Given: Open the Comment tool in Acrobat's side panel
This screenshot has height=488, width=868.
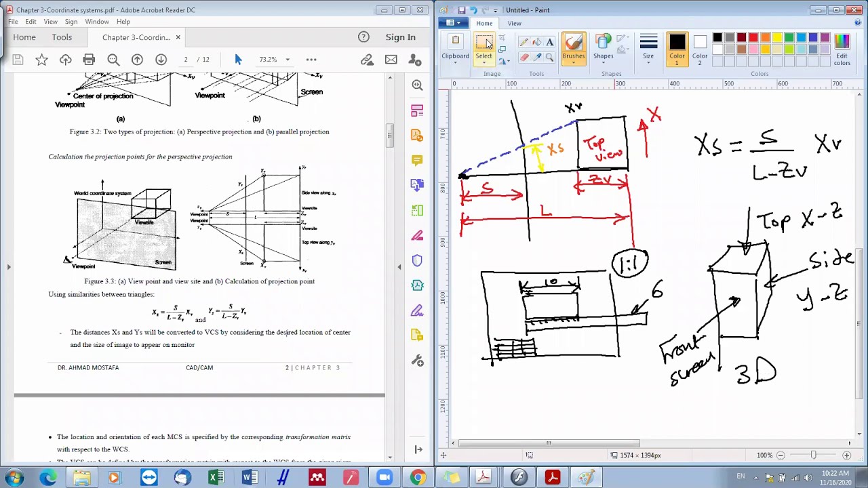Looking at the screenshot, I should point(417,161).
